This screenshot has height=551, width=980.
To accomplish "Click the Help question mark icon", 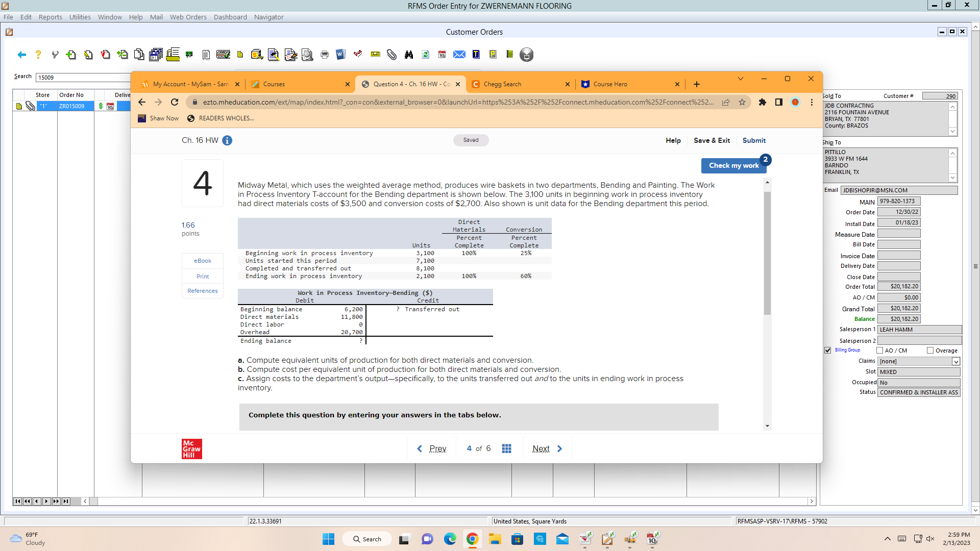I will [x=38, y=55].
